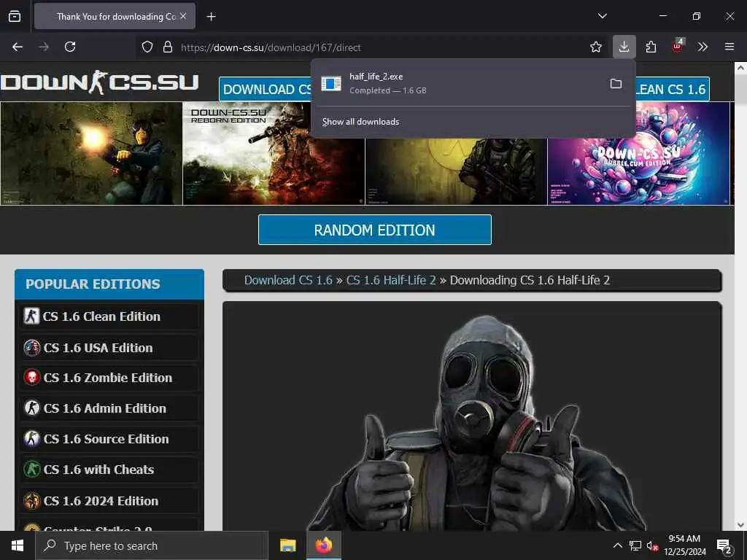This screenshot has width=747, height=560.
Task: Show hidden system tray icons
Action: coord(617,545)
